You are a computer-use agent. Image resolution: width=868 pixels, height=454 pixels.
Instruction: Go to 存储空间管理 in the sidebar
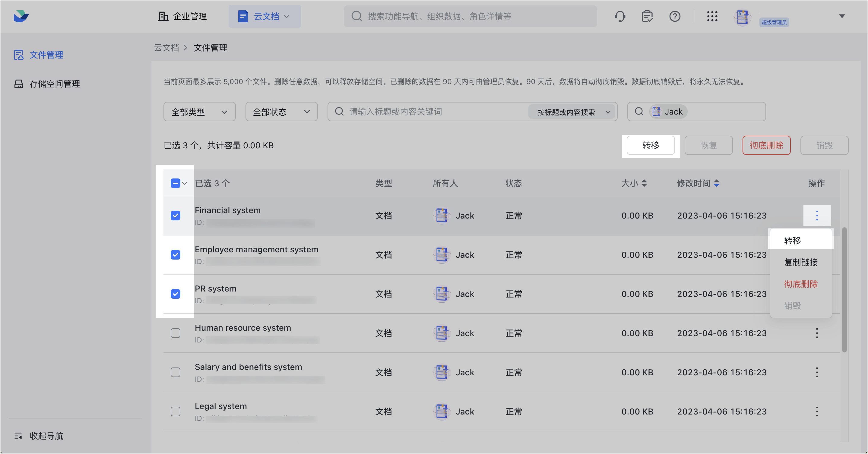55,84
